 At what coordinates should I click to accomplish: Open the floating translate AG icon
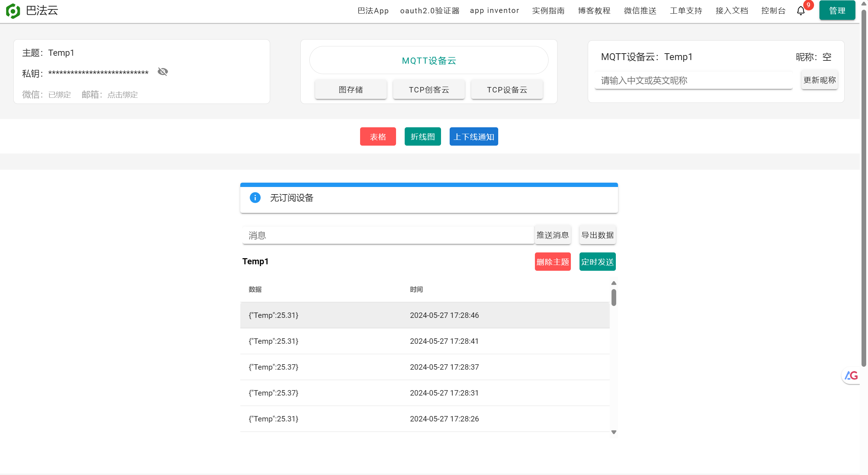pyautogui.click(x=851, y=376)
